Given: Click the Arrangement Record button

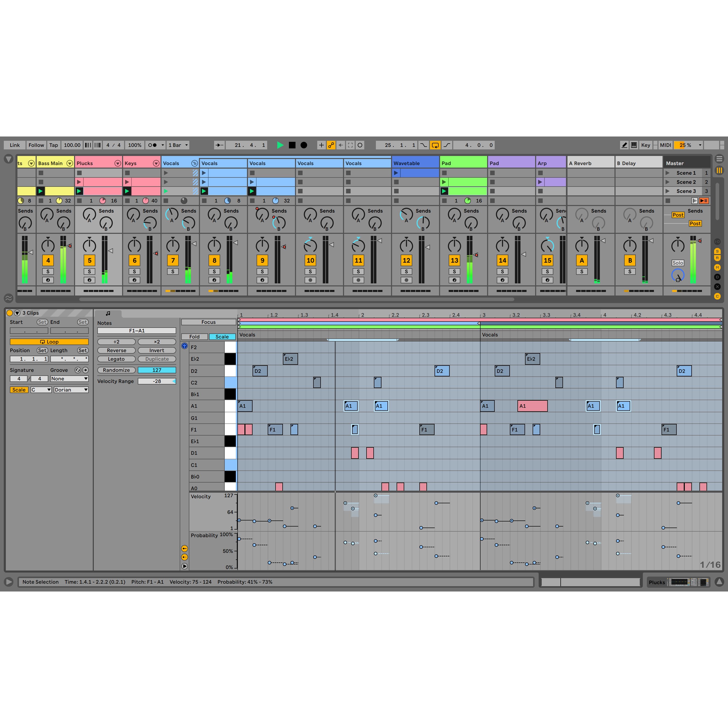Looking at the screenshot, I should [x=304, y=145].
